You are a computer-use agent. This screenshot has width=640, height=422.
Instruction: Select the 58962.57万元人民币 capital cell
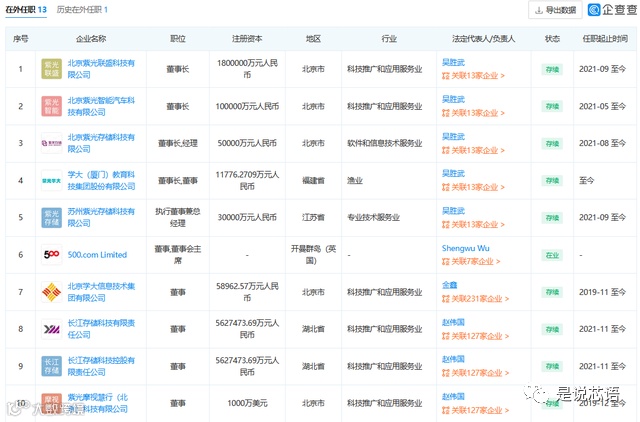247,292
